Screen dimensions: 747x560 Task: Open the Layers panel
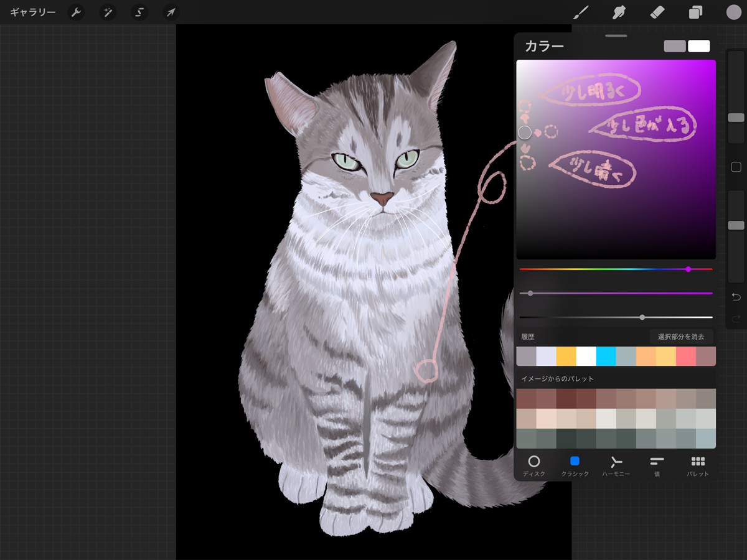click(x=695, y=12)
